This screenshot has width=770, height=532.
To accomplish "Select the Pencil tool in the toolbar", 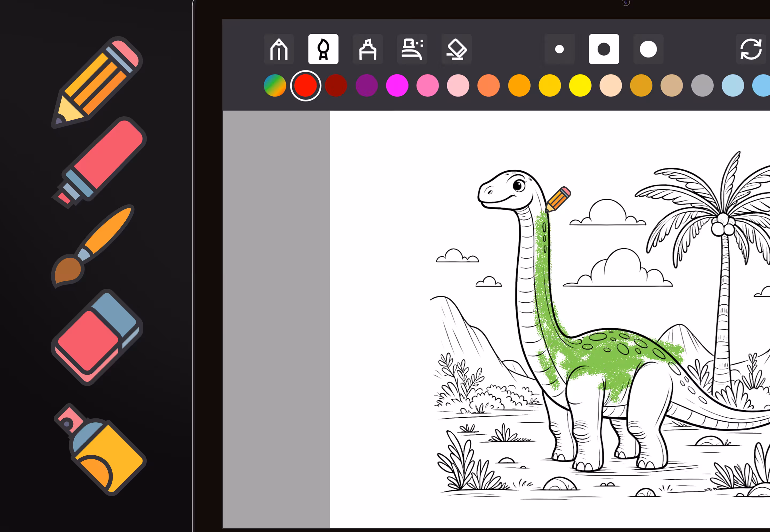I will 279,49.
